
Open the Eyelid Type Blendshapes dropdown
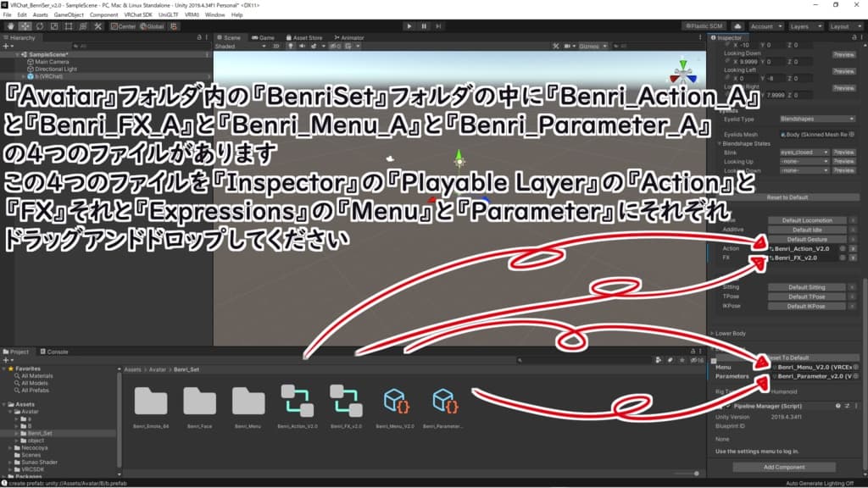(x=817, y=119)
